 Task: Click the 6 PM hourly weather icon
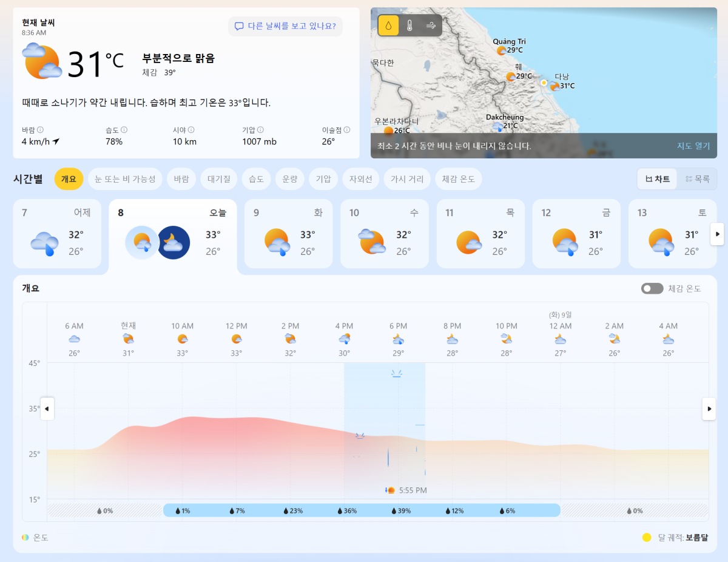pyautogui.click(x=398, y=339)
